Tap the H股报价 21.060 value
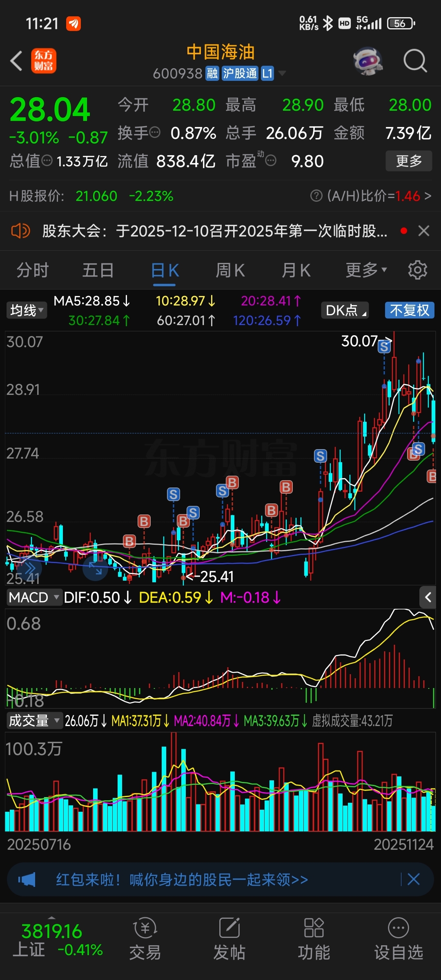Image resolution: width=441 pixels, height=980 pixels. (96, 196)
